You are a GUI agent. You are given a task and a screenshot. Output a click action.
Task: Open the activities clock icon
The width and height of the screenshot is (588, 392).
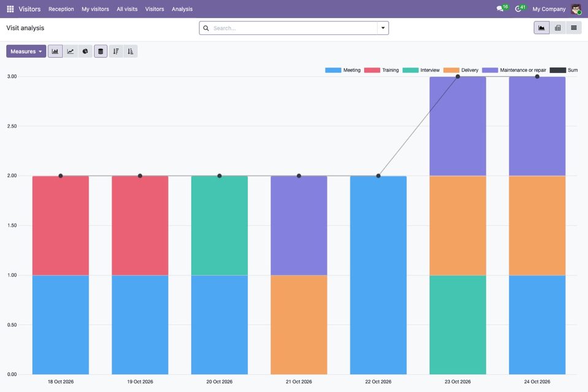pyautogui.click(x=518, y=9)
